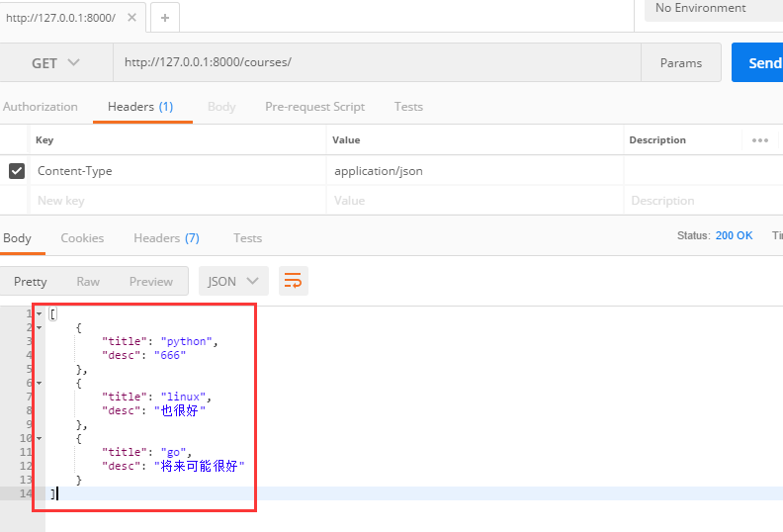Click the Params button
Image resolution: width=783 pixels, height=532 pixels.
(681, 63)
